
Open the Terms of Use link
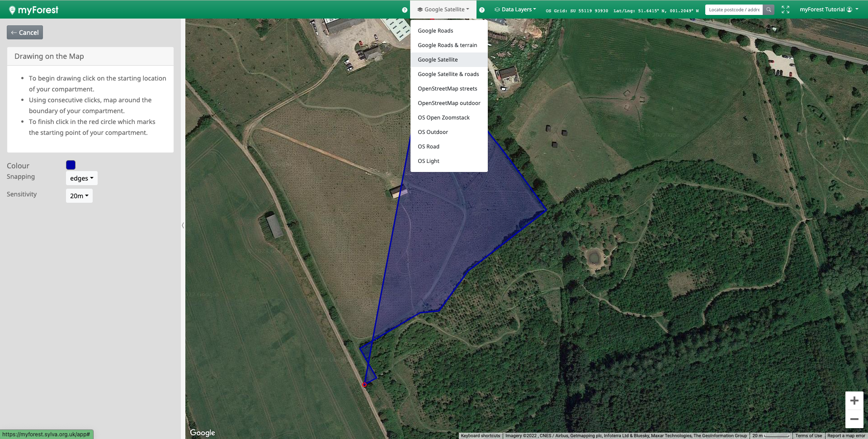(x=808, y=436)
